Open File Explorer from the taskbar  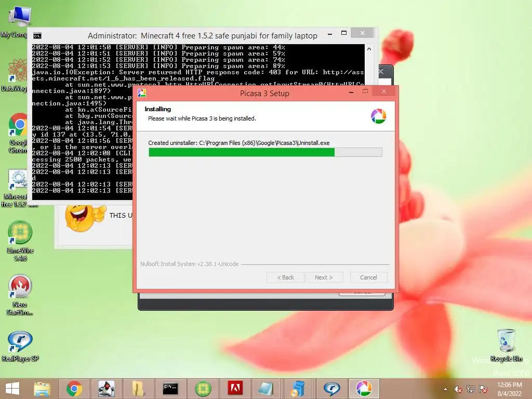pyautogui.click(x=42, y=389)
